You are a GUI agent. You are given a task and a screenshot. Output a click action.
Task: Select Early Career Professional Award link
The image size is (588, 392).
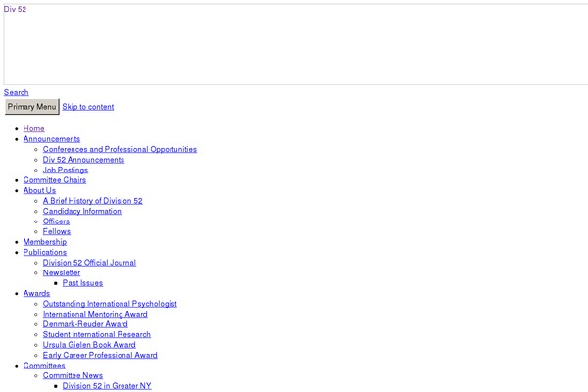pos(100,355)
